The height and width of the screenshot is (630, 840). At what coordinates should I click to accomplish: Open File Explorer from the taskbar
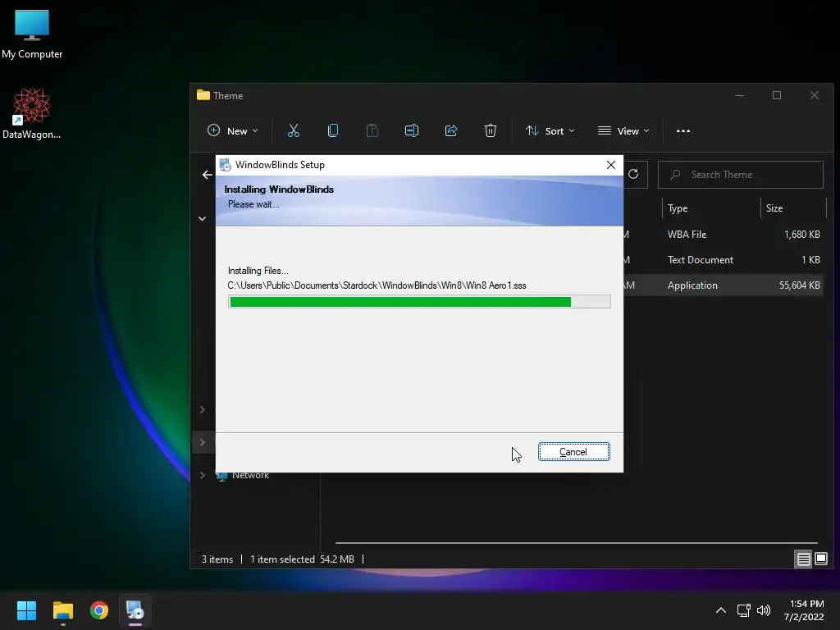pyautogui.click(x=62, y=610)
